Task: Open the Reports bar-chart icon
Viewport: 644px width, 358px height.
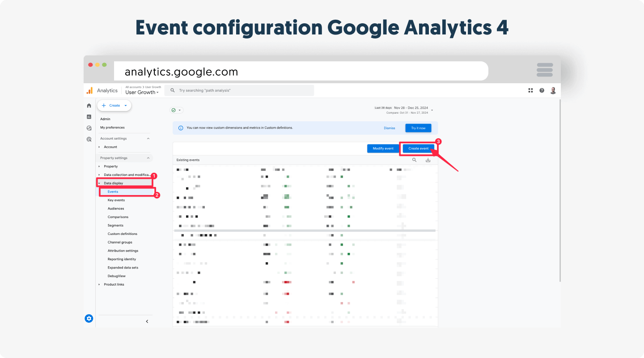Action: [x=89, y=117]
